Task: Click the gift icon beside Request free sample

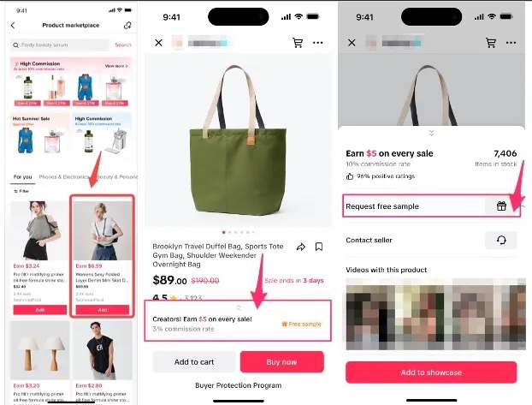Action: click(x=501, y=205)
